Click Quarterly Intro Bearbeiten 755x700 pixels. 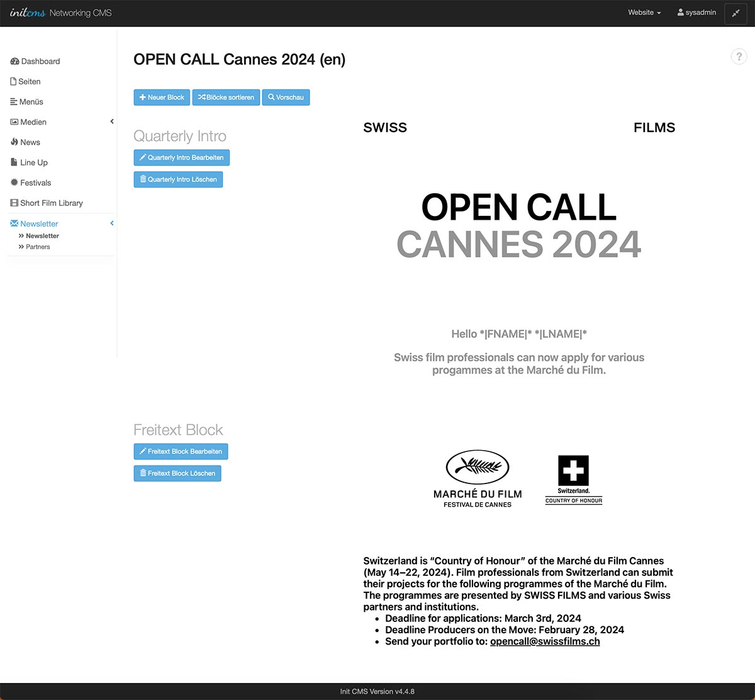[181, 157]
